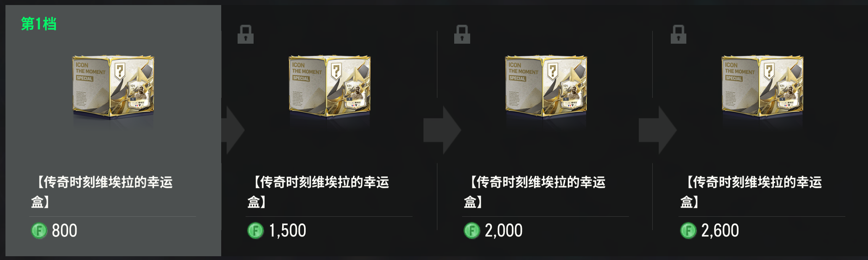Click the 2,600 price text
This screenshot has width=868, height=260.
pyautogui.click(x=720, y=231)
